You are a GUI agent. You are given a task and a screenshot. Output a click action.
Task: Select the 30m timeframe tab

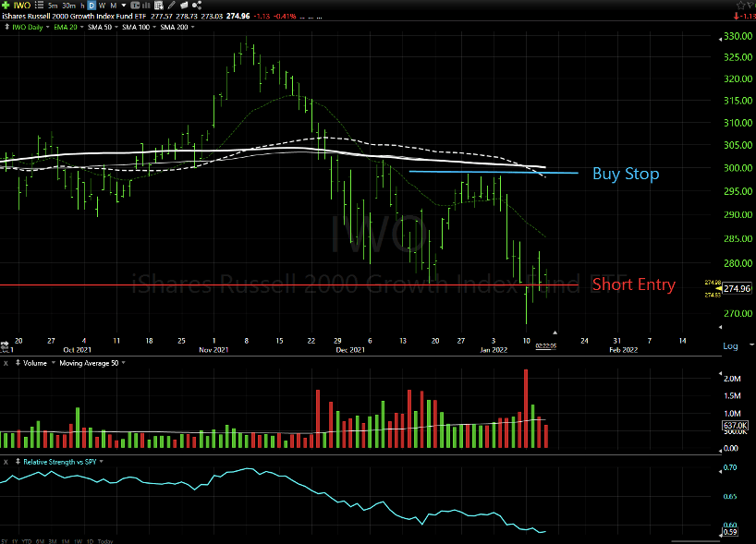[69, 6]
